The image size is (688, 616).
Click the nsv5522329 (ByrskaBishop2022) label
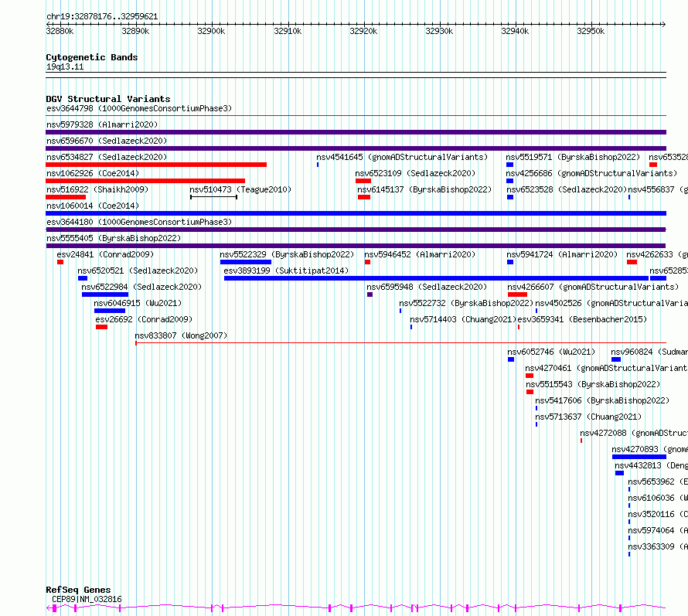point(287,254)
